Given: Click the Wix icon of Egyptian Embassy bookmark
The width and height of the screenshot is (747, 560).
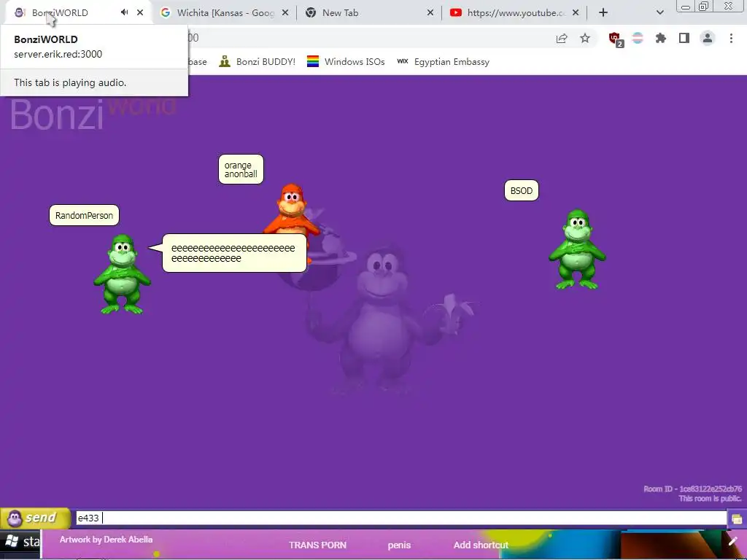Looking at the screenshot, I should pyautogui.click(x=403, y=61).
